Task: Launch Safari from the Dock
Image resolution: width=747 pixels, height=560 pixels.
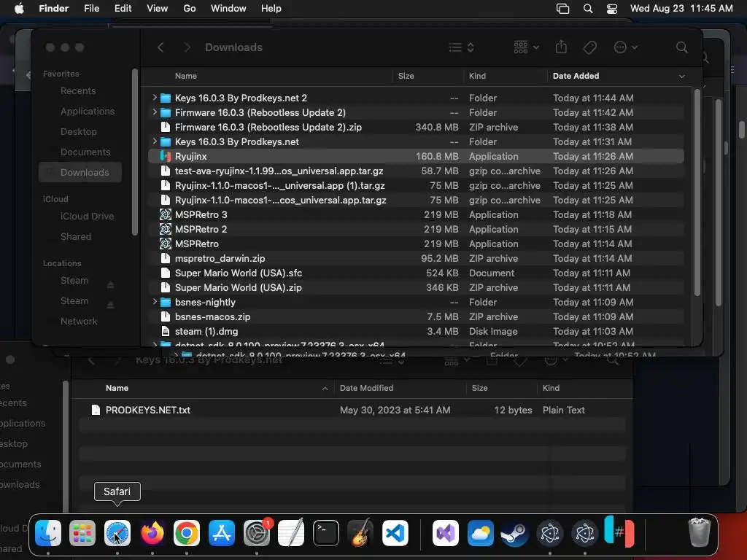Action: 117,533
